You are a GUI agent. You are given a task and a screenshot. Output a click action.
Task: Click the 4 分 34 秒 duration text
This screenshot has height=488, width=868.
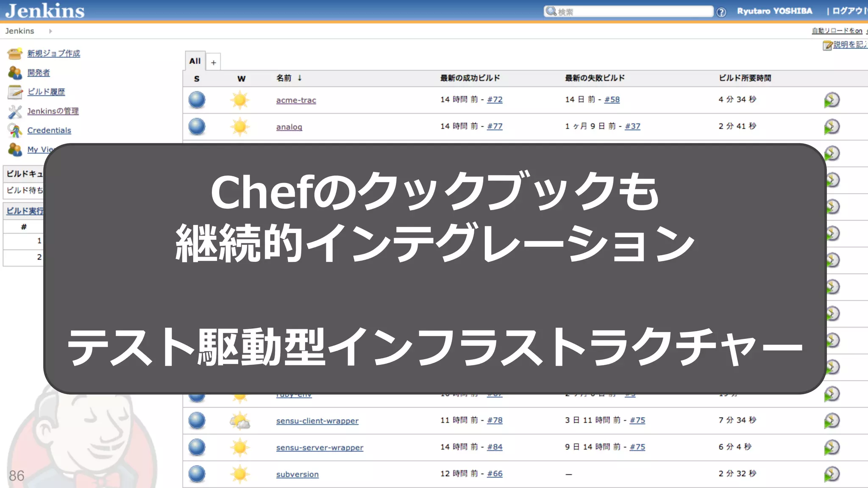tap(737, 100)
